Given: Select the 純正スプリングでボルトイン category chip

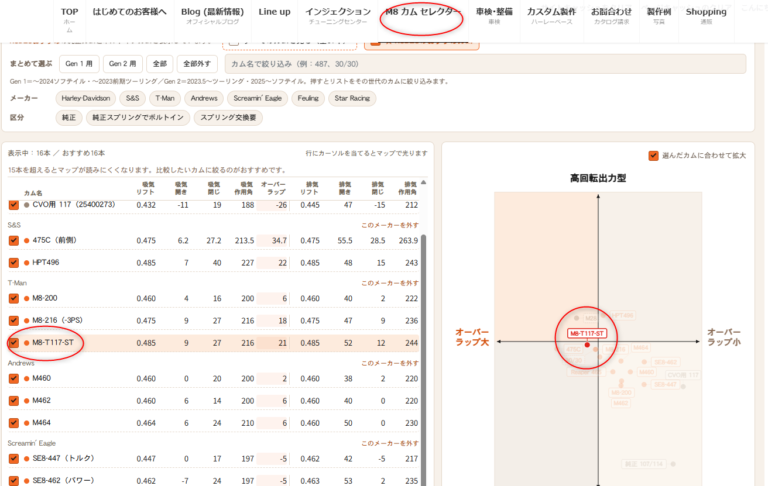Looking at the screenshot, I should click(138, 118).
